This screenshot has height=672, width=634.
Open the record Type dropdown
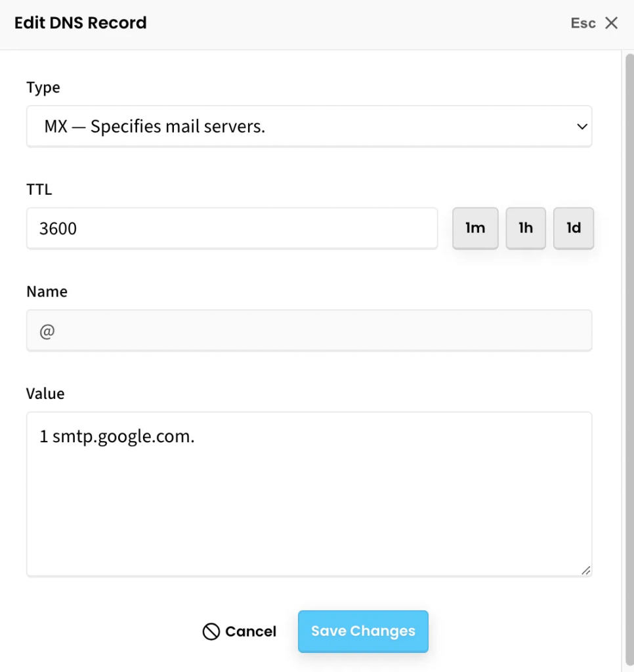point(308,127)
